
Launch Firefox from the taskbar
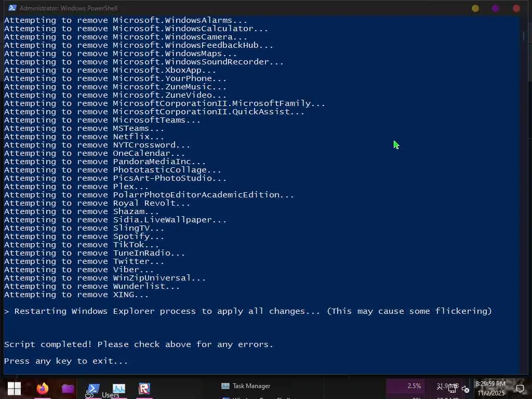point(43,388)
